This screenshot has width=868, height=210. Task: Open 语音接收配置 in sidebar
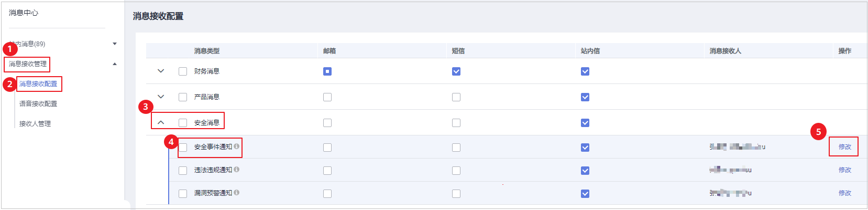click(38, 104)
